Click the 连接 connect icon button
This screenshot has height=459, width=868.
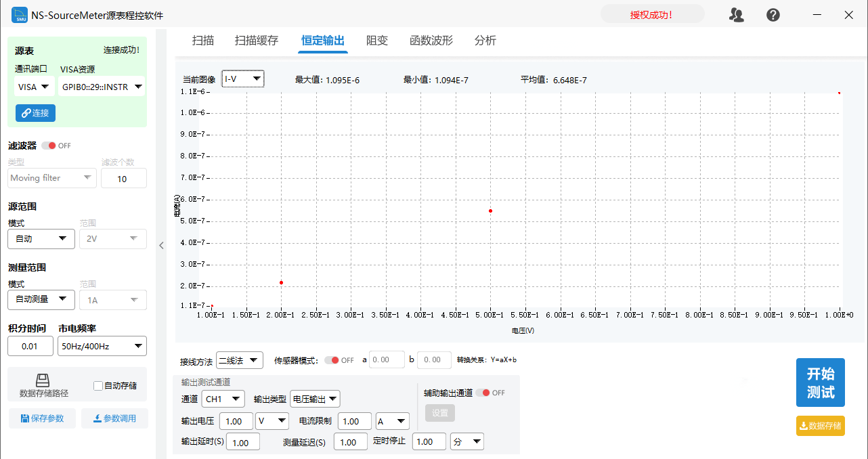tap(35, 113)
